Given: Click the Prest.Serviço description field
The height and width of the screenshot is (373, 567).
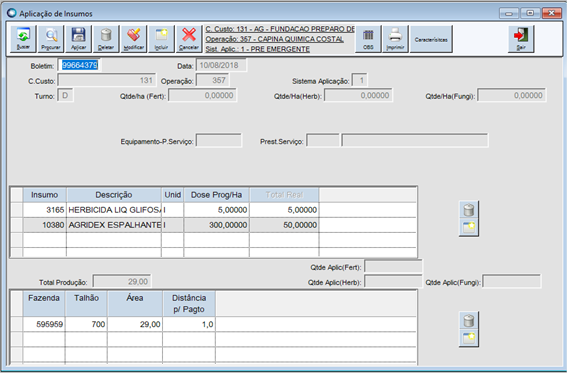Looking at the screenshot, I should (x=415, y=141).
